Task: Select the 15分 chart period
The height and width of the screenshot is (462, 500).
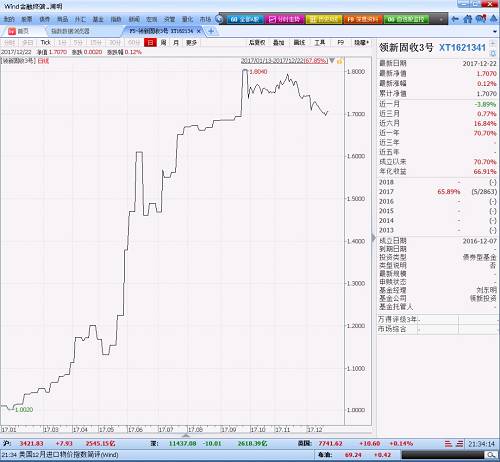Action: (x=96, y=43)
